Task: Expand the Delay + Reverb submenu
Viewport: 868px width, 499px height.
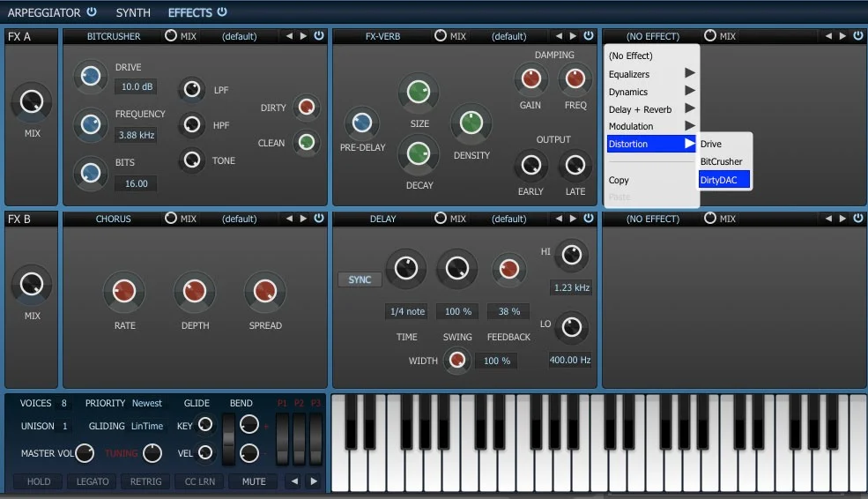Action: 651,109
